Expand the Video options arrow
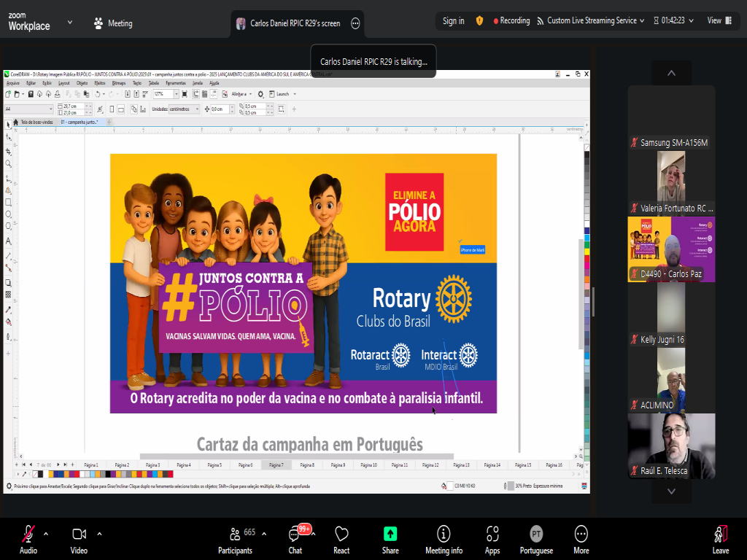The width and height of the screenshot is (747, 560). click(x=99, y=533)
